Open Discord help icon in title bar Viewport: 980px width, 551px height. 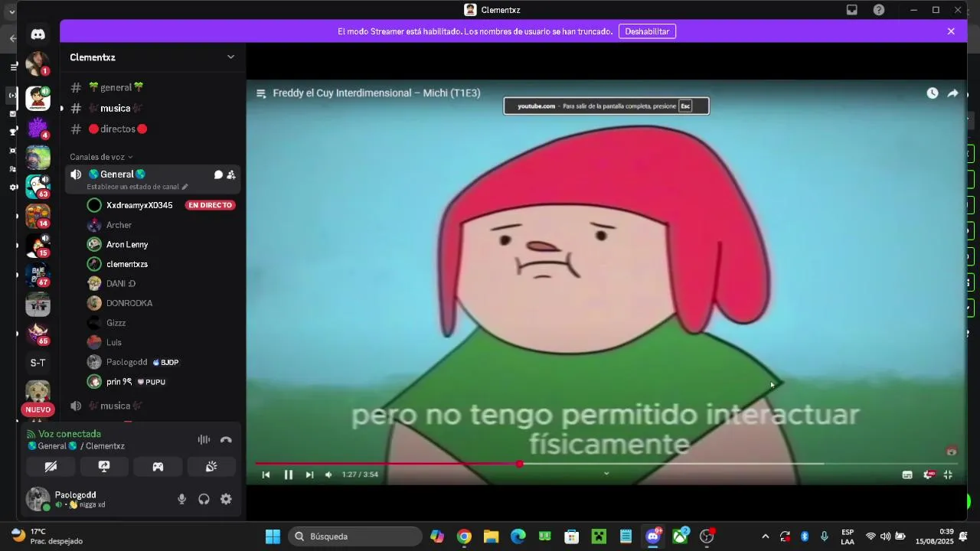tap(879, 10)
